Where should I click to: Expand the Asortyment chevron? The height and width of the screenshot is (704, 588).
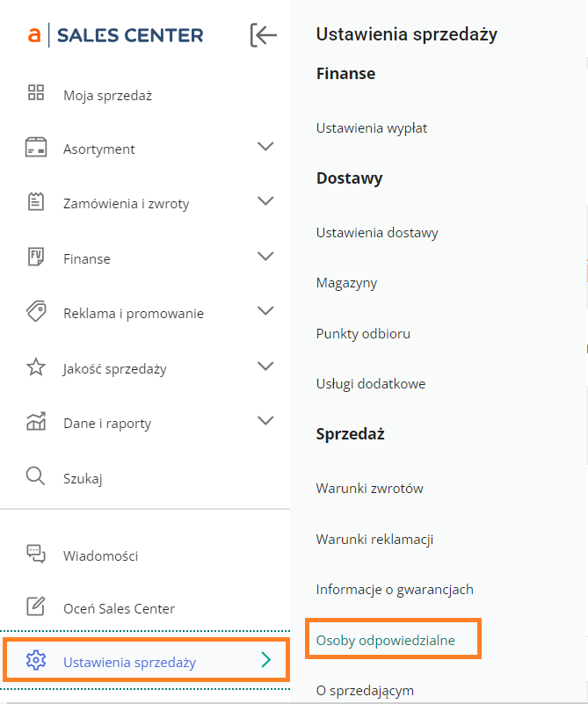265,147
